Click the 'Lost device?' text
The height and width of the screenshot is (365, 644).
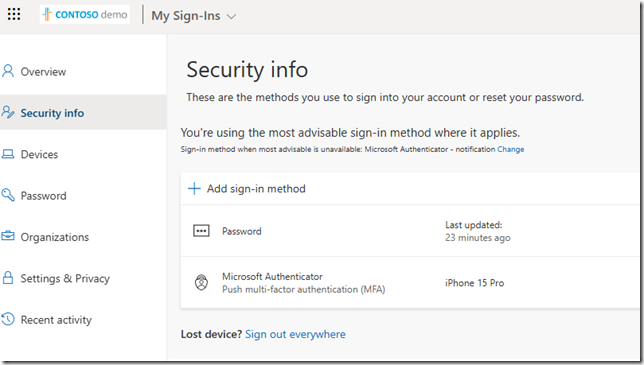click(212, 334)
